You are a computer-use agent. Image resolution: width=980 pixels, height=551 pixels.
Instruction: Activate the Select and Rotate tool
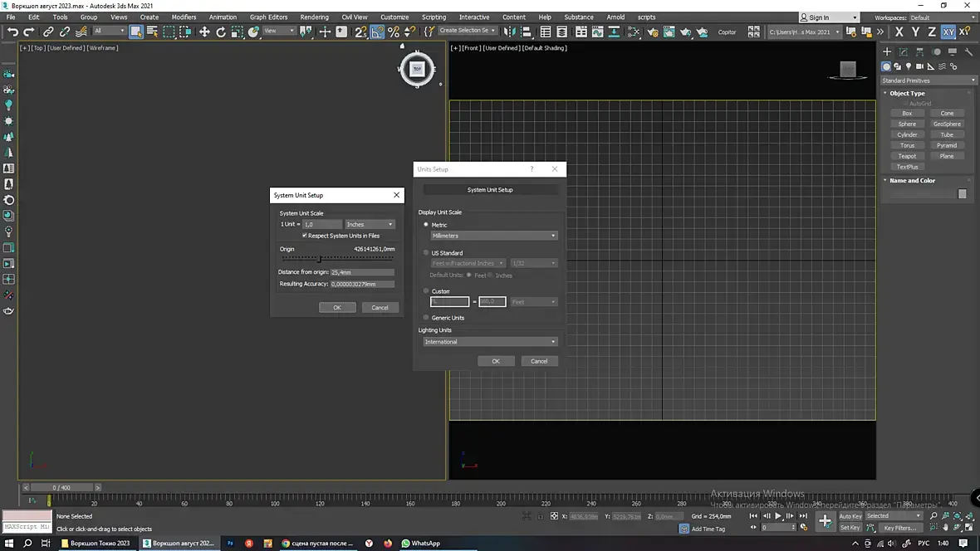pyautogui.click(x=221, y=32)
